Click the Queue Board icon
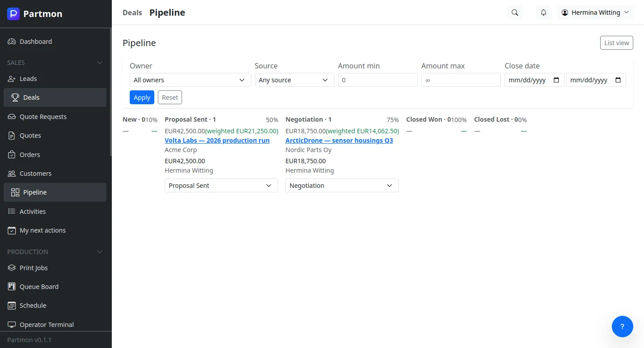This screenshot has width=644, height=348. pyautogui.click(x=12, y=287)
